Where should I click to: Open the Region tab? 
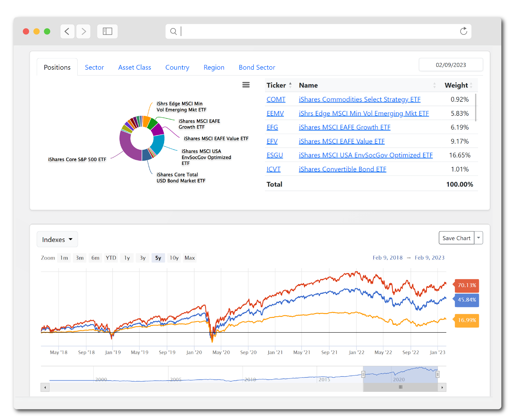pos(214,67)
